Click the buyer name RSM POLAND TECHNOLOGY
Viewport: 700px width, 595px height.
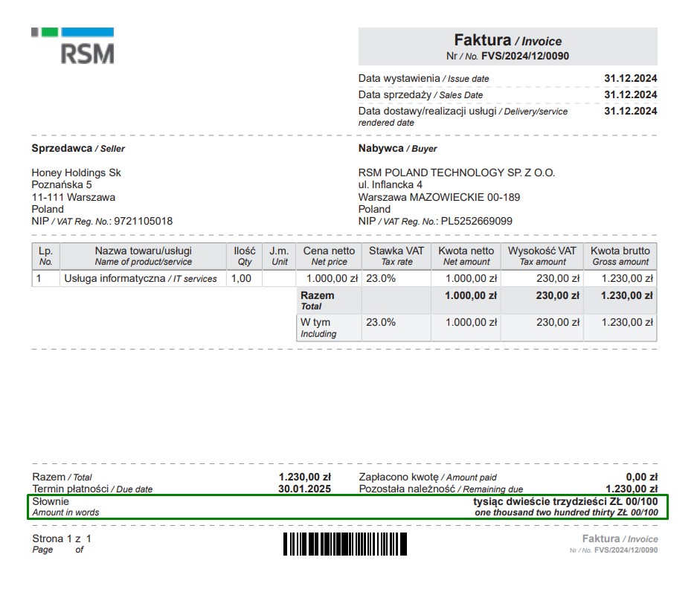tap(456, 173)
